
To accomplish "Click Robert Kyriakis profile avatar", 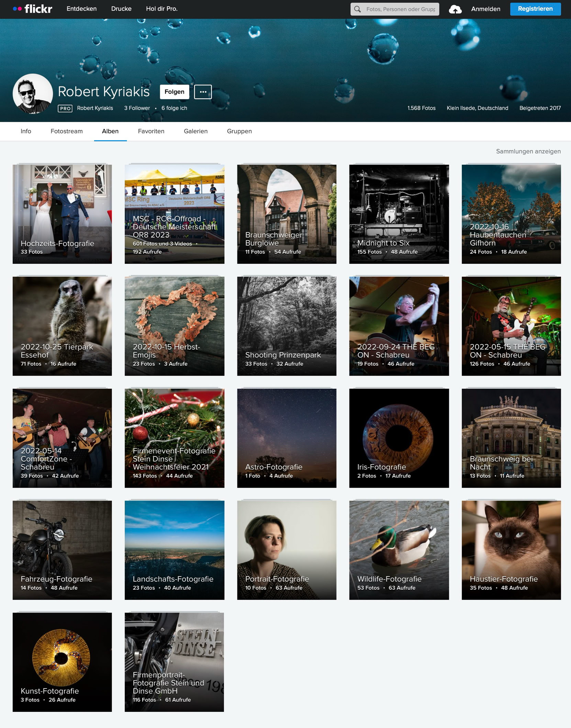I will [33, 93].
